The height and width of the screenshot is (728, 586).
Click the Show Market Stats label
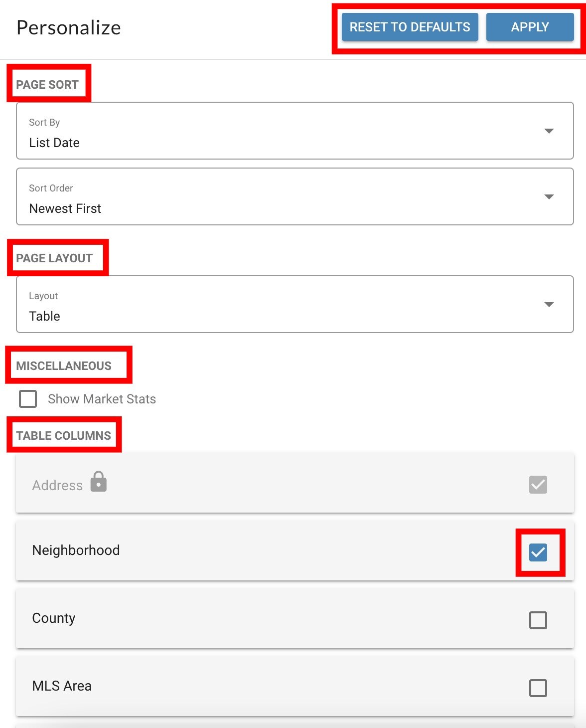102,399
